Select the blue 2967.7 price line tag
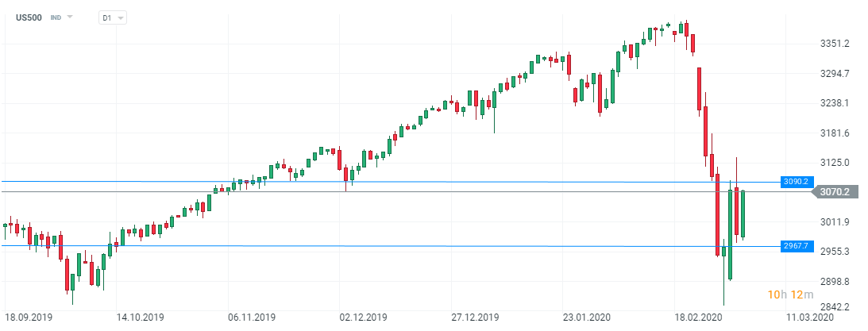 coord(794,246)
